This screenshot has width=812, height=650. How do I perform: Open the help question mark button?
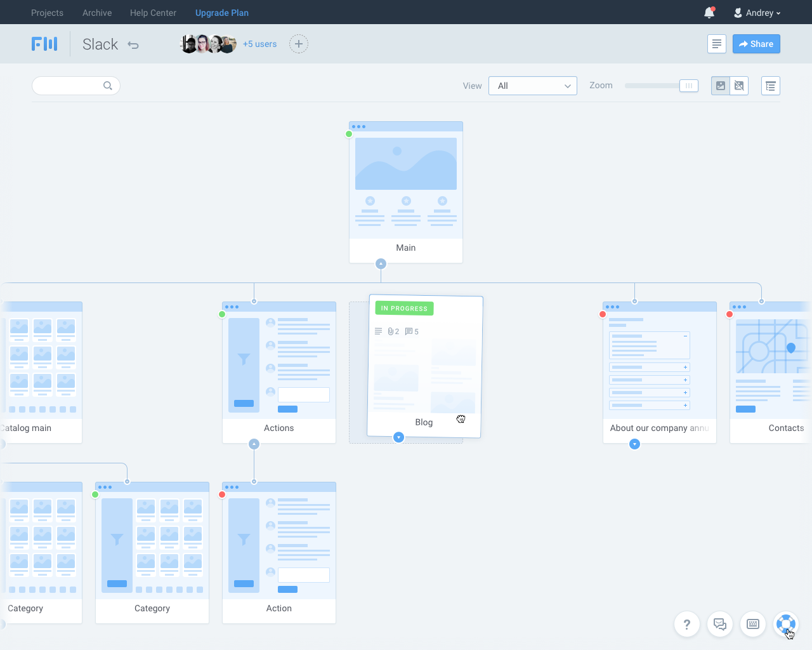[x=687, y=624]
